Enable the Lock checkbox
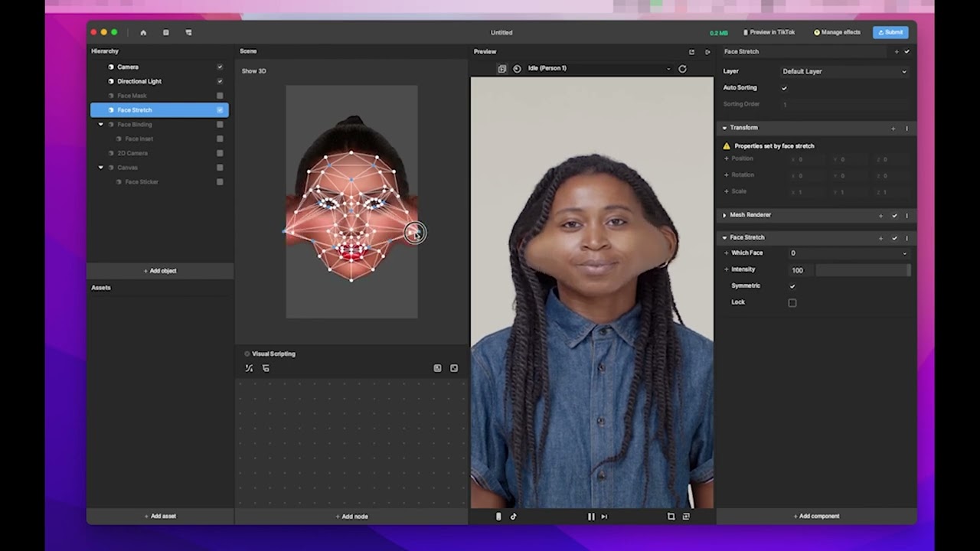Screen dimensions: 980x551 coord(792,303)
